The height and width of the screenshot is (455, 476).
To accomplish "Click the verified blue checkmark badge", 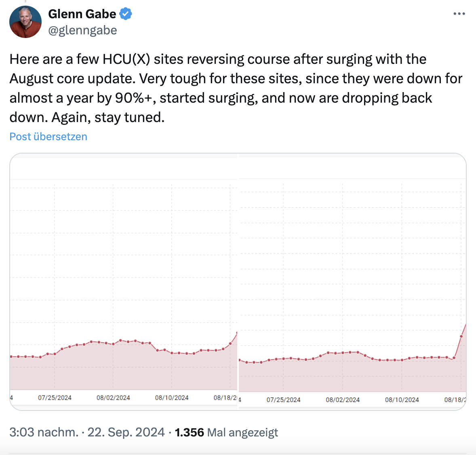I will tap(126, 13).
